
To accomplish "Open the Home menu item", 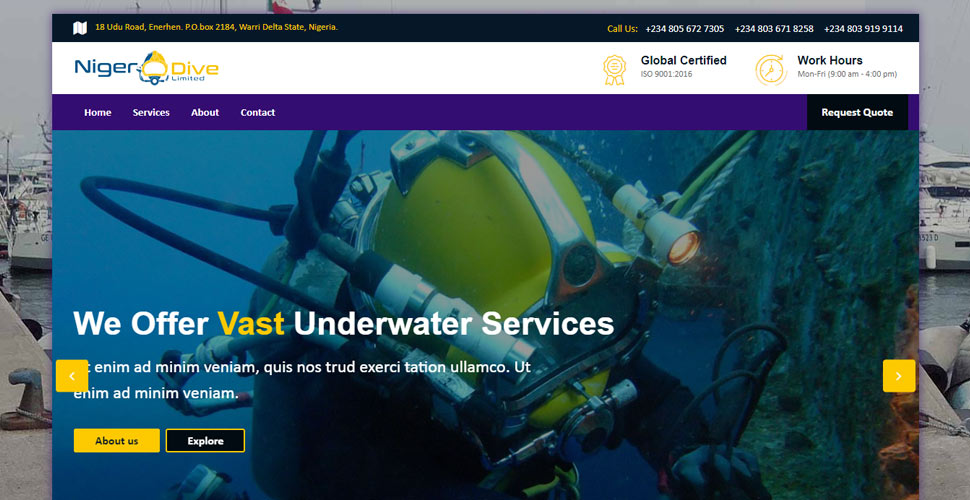I will pyautogui.click(x=98, y=113).
